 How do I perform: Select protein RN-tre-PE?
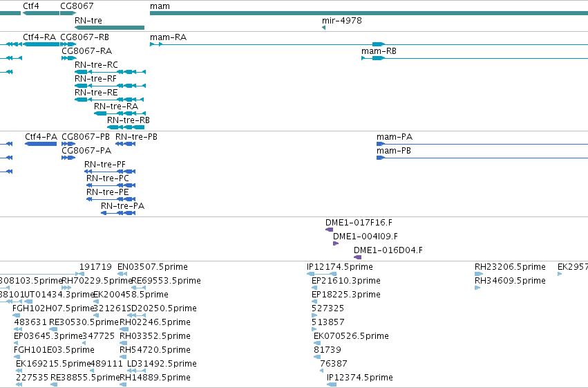tap(111, 199)
